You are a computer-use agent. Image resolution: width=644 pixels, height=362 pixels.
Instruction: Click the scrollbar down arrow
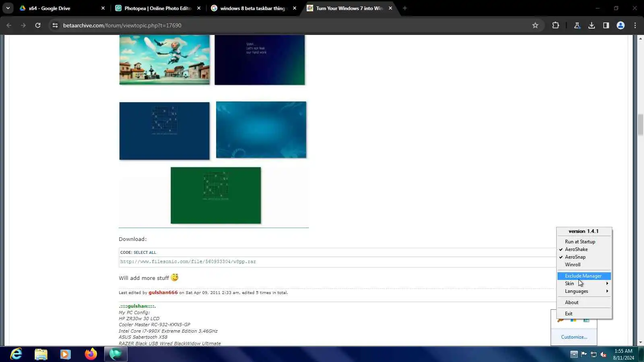(x=640, y=343)
